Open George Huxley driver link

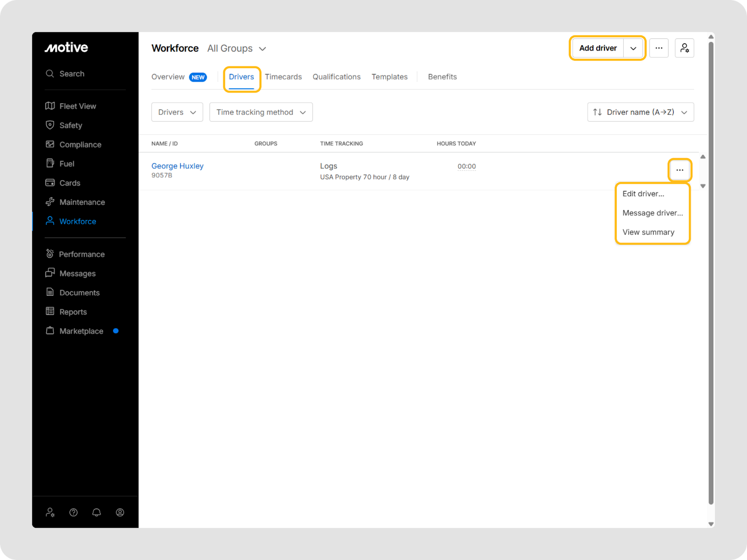(x=177, y=166)
